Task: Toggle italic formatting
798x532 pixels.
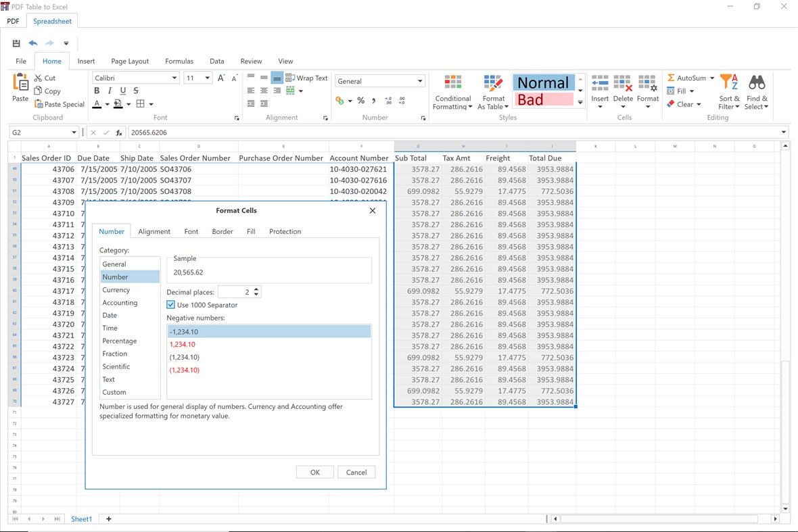Action: (110, 91)
